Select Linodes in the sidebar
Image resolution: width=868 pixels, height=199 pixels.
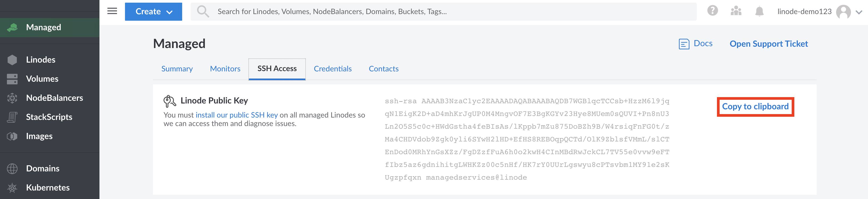[40, 59]
